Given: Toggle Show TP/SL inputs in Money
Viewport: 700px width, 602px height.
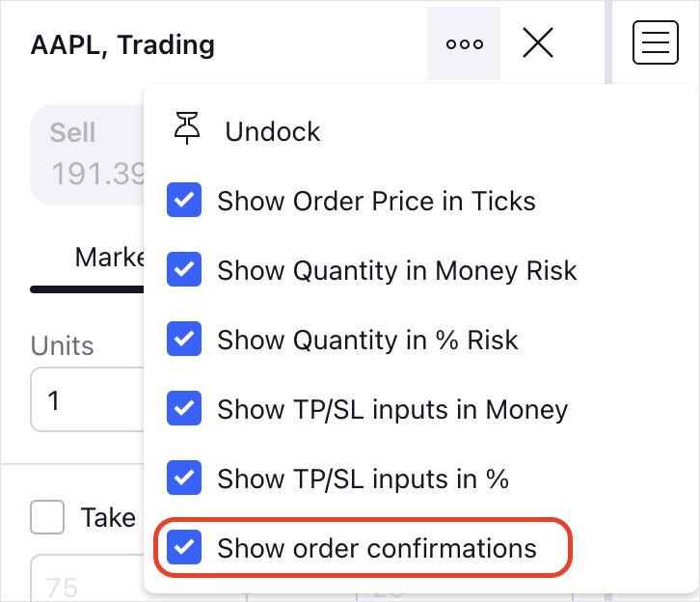Looking at the screenshot, I should (x=184, y=410).
